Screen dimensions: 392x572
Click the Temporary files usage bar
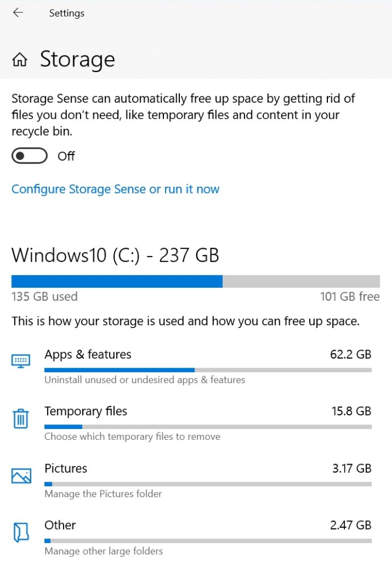pos(208,427)
